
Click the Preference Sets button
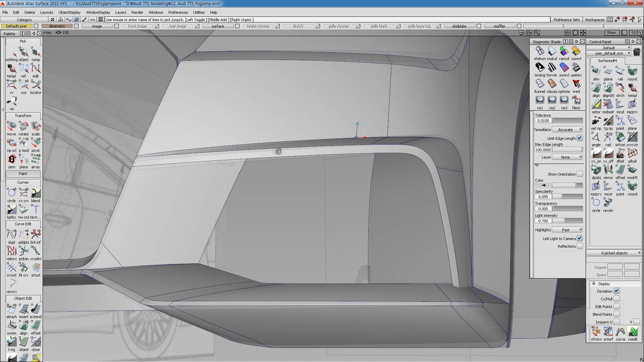click(567, 20)
